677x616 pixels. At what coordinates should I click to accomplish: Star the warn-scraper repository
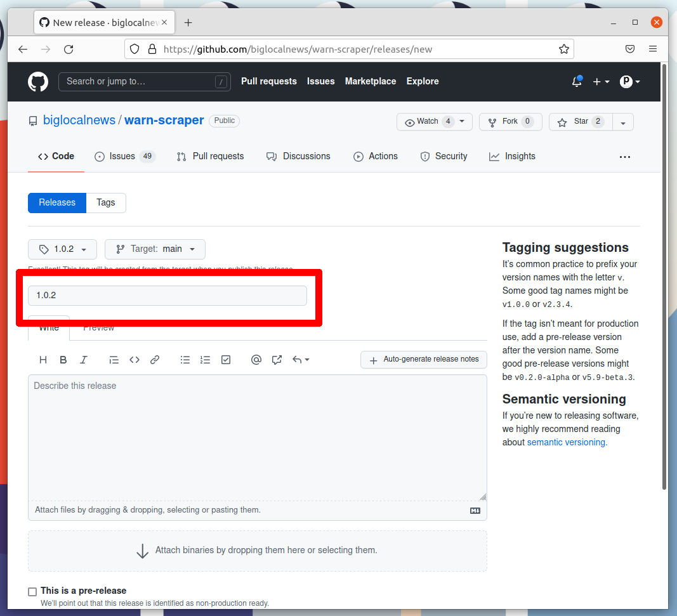[581, 122]
